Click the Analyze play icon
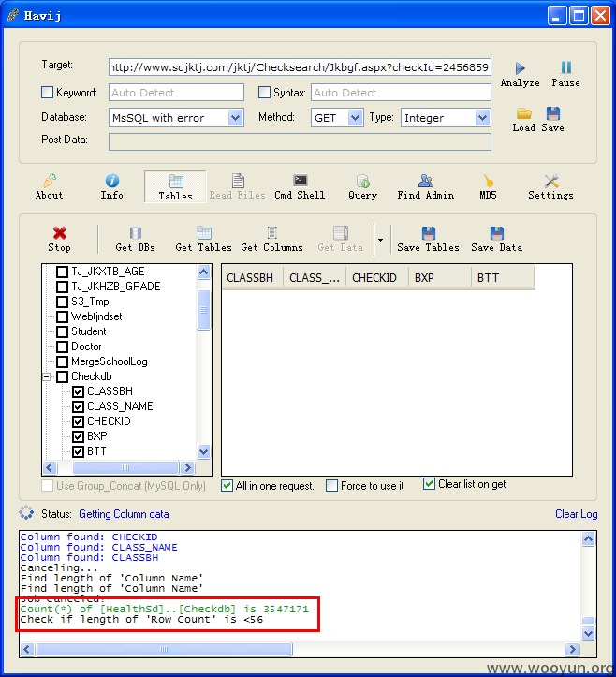 coord(520,68)
